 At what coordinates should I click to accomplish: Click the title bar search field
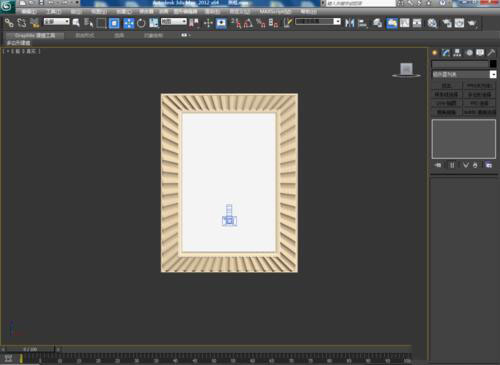[x=361, y=3]
